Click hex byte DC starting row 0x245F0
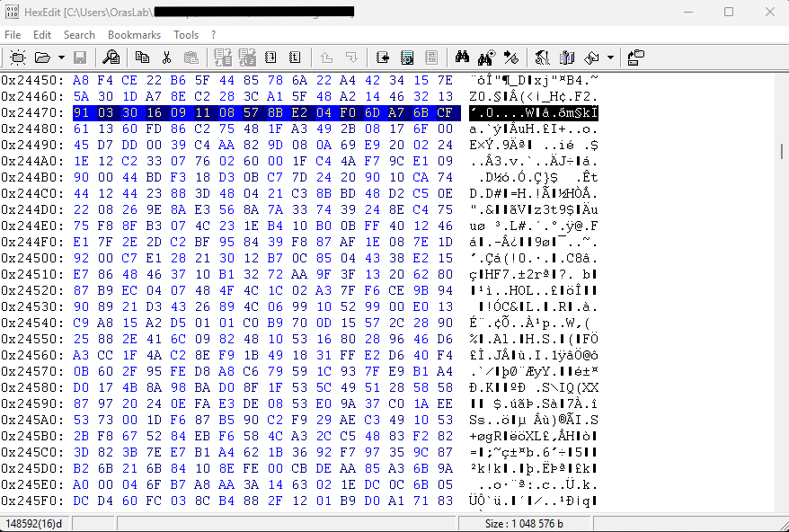 tap(81, 501)
